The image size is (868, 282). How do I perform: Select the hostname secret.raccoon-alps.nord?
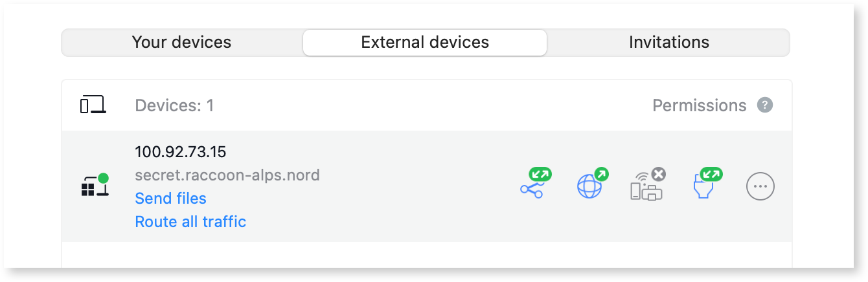click(x=227, y=175)
